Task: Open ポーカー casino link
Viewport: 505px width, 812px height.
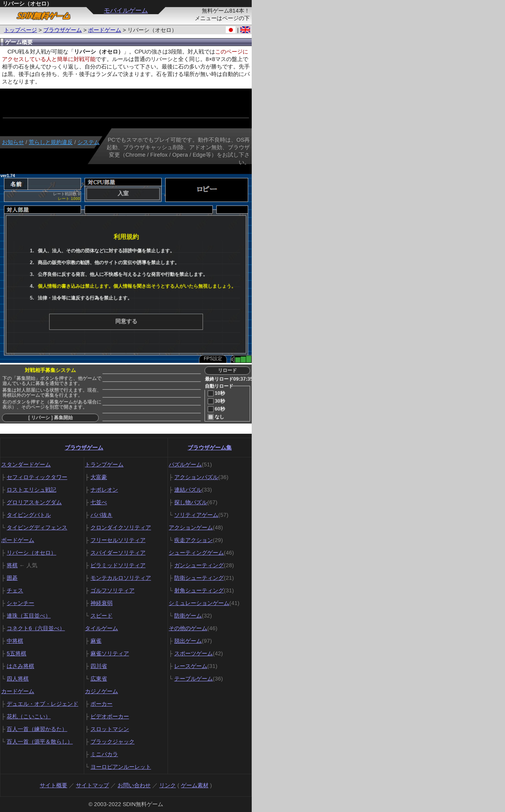Action: (x=101, y=704)
